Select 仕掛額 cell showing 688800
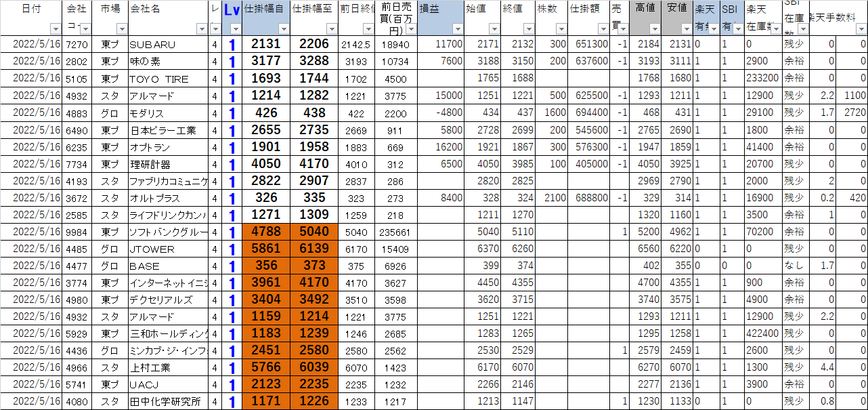Screen dimensions: 868x410 point(588,197)
